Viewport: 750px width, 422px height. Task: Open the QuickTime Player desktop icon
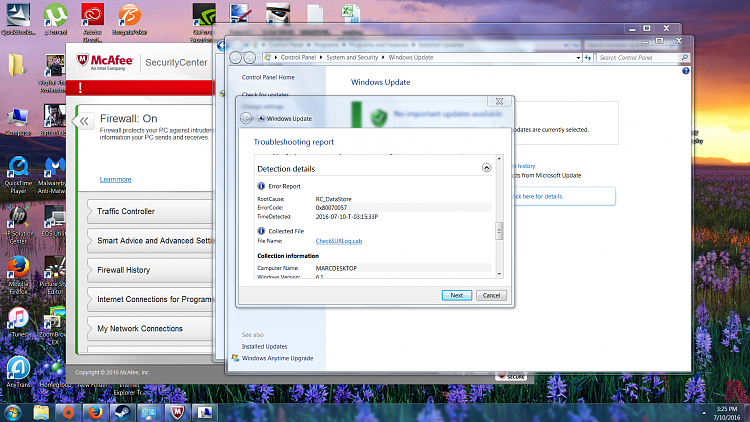18,175
